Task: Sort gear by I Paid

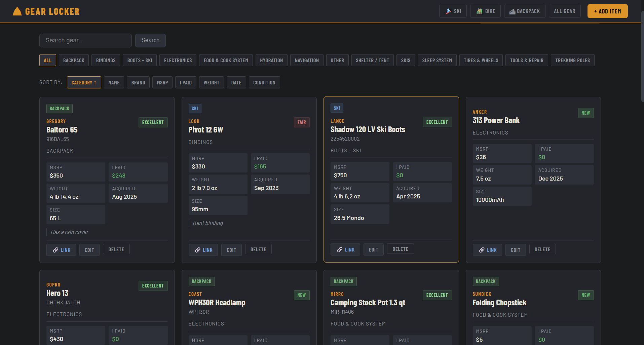Action: tap(186, 82)
